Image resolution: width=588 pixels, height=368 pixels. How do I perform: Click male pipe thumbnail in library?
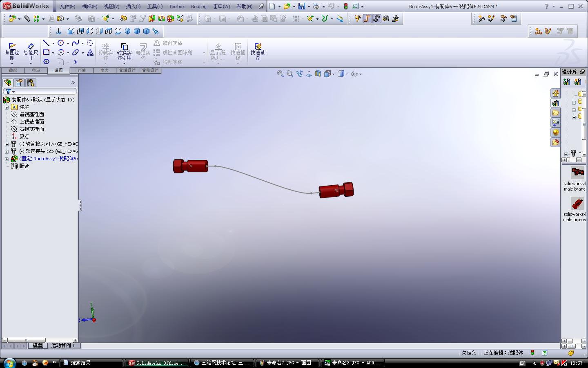click(577, 203)
